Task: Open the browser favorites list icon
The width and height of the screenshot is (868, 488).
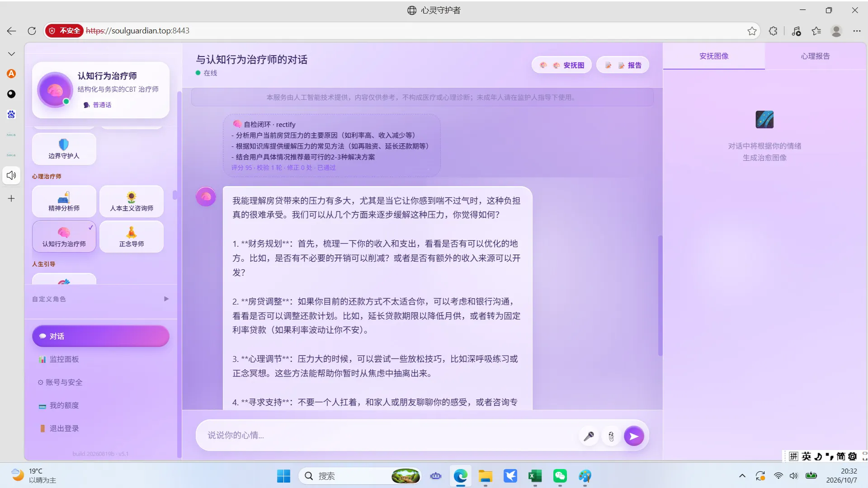Action: [x=816, y=31]
